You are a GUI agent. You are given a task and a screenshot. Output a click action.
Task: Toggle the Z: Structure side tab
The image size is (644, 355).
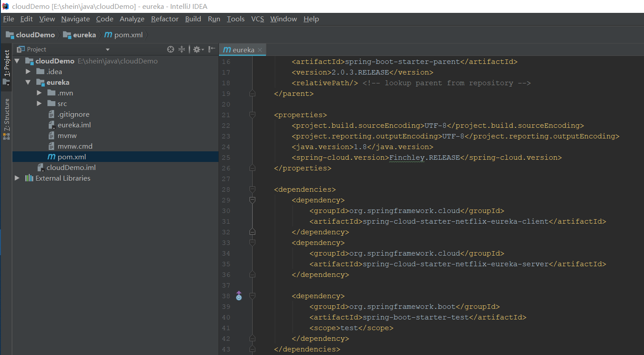[7, 119]
